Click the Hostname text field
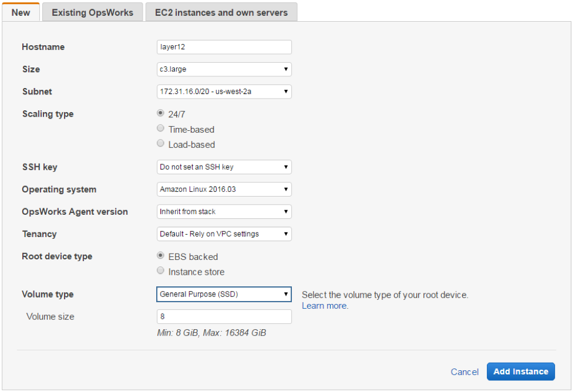 click(x=224, y=47)
